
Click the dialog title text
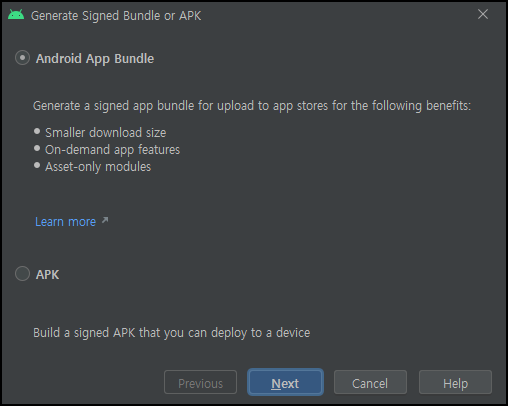coord(116,16)
